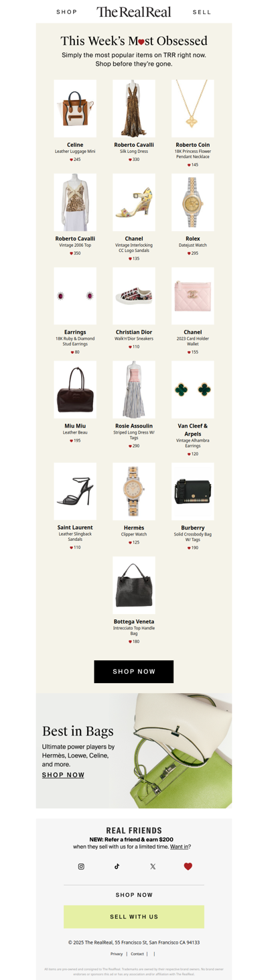Image resolution: width=268 pixels, height=980 pixels.
Task: Select the Chanel pink card holder wallet image
Action: (x=193, y=296)
